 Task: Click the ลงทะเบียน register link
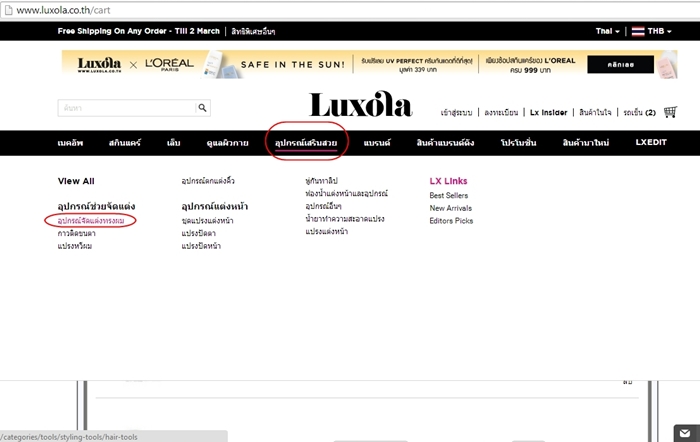point(501,113)
